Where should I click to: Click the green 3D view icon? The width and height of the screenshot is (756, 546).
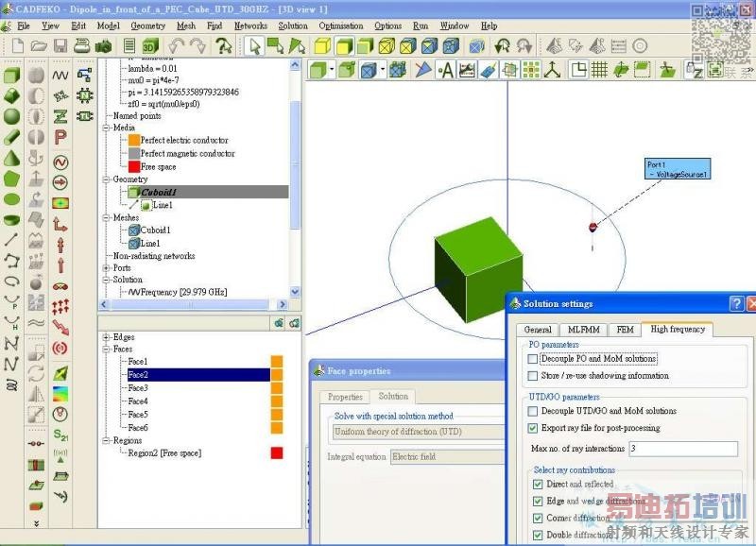coord(150,46)
